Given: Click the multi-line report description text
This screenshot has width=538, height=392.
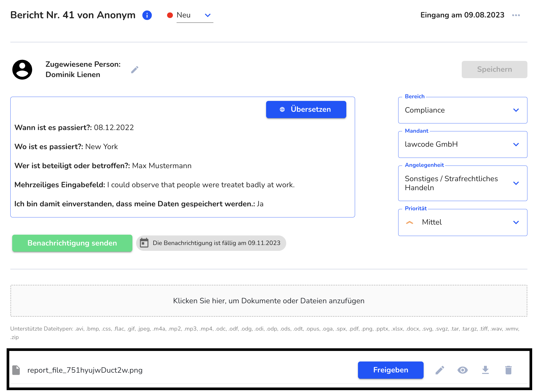Looking at the screenshot, I should pos(201,185).
